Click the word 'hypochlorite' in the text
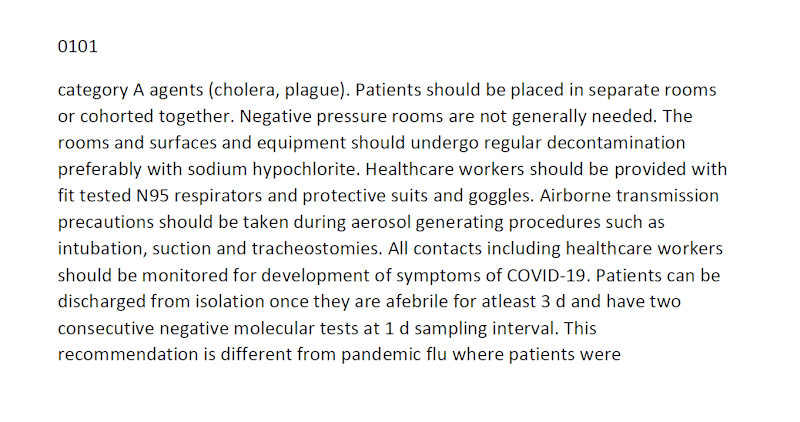The image size is (800, 422). [304, 170]
